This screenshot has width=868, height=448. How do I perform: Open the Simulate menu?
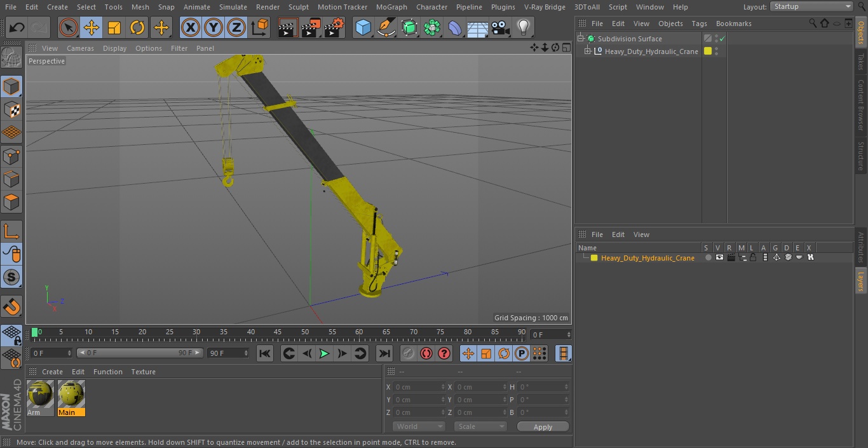tap(233, 7)
